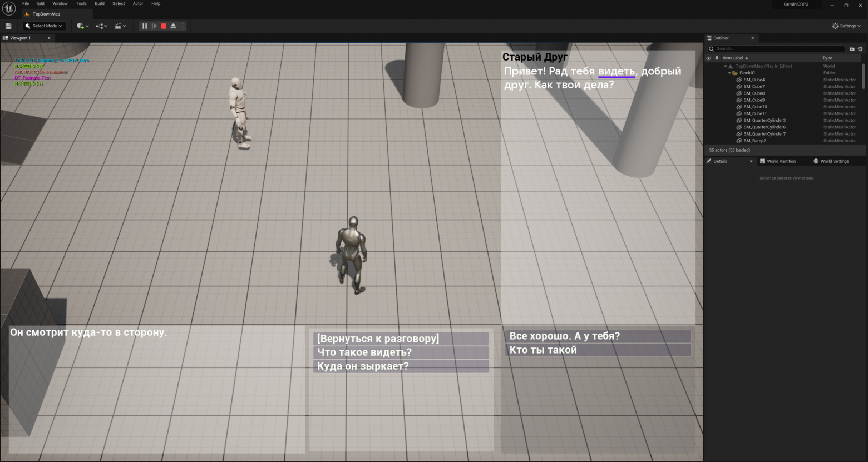Screen dimensions: 868x462
Task: Click the Outliner search field
Action: pyautogui.click(x=776, y=48)
